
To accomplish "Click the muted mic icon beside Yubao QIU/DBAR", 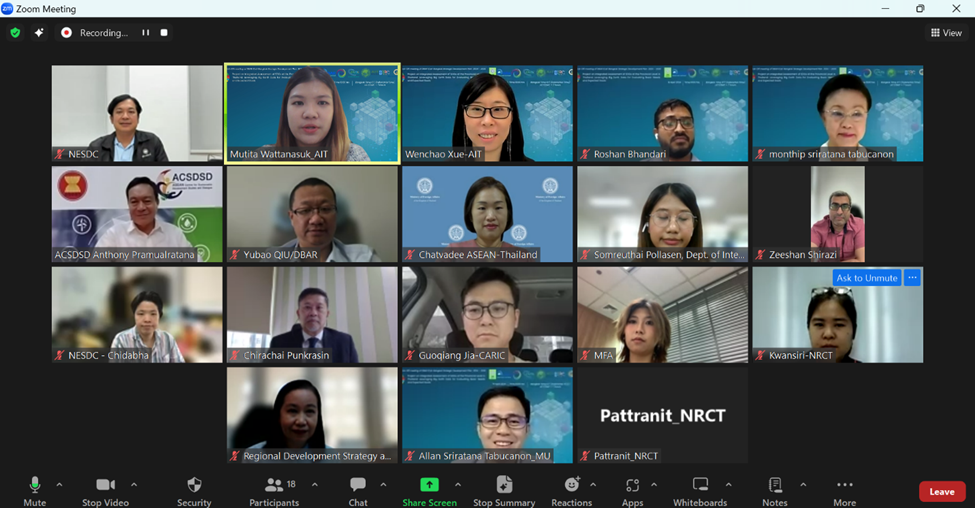I will point(235,254).
